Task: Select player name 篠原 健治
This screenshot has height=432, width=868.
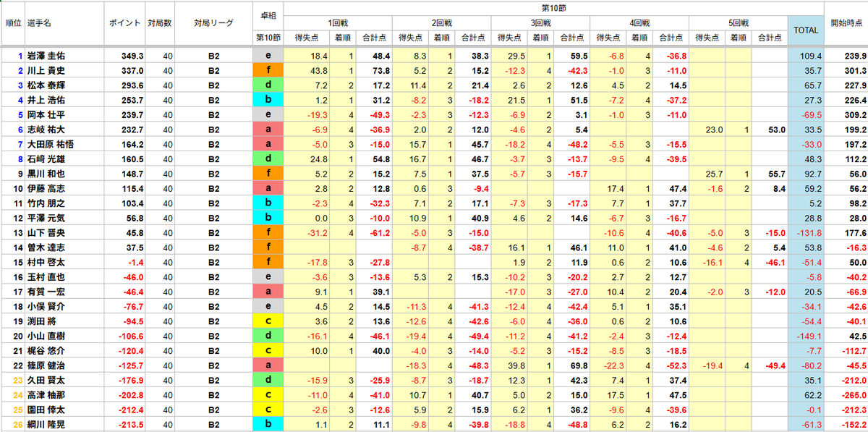Action: click(x=46, y=365)
